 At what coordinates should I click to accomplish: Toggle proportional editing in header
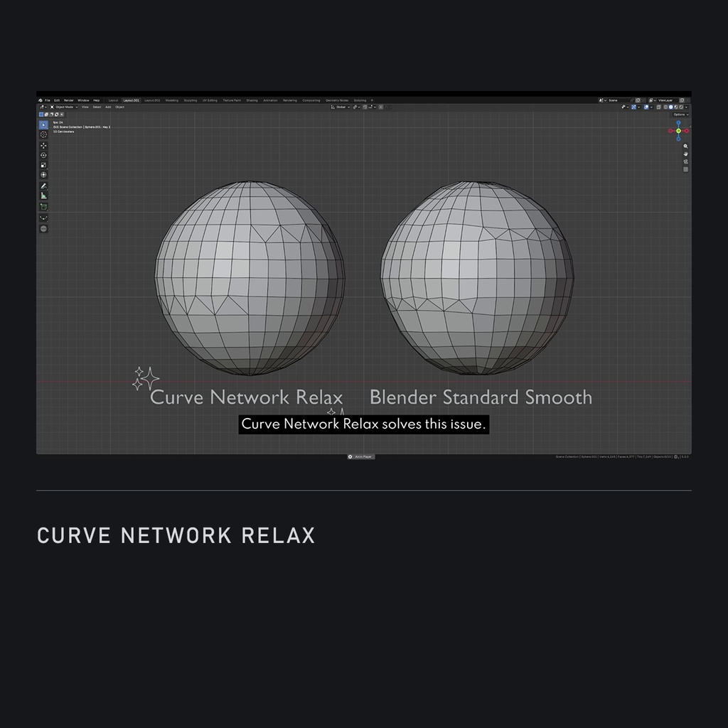381,107
